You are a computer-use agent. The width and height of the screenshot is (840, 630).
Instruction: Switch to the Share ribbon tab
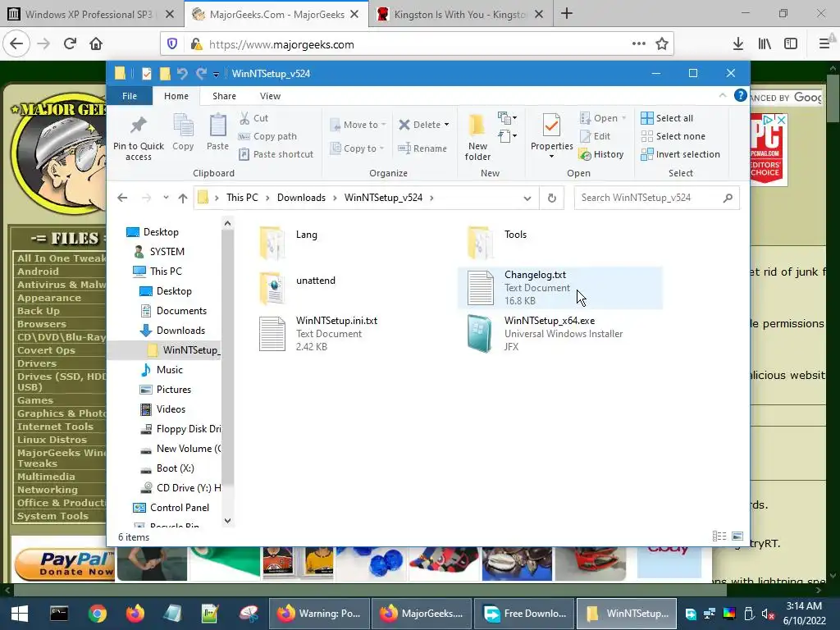[x=224, y=96]
